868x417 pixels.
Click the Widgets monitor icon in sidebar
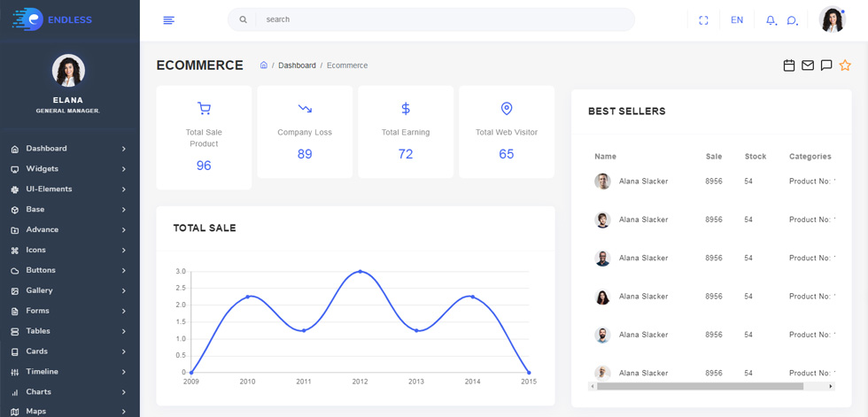[15, 169]
